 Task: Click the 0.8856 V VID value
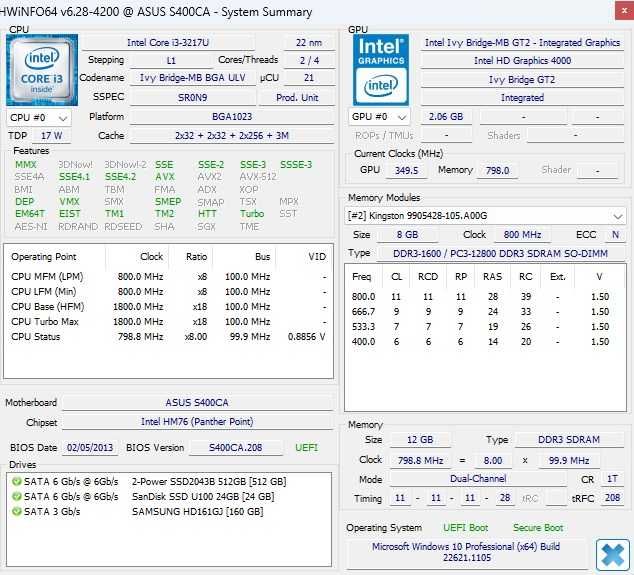pyautogui.click(x=306, y=336)
